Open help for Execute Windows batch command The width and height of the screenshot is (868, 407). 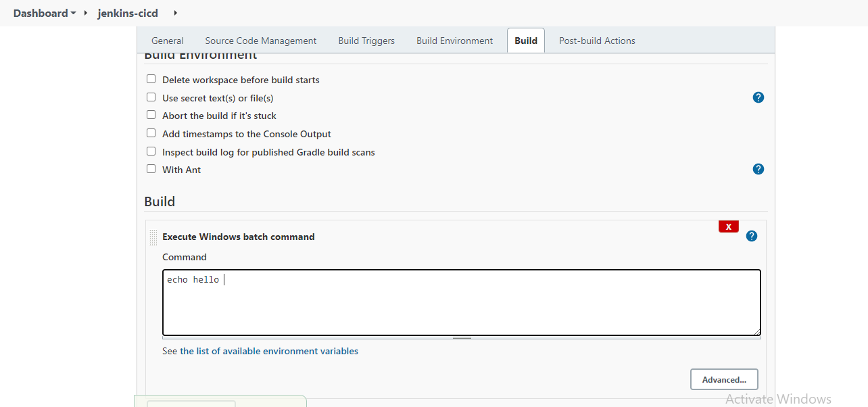(x=752, y=236)
